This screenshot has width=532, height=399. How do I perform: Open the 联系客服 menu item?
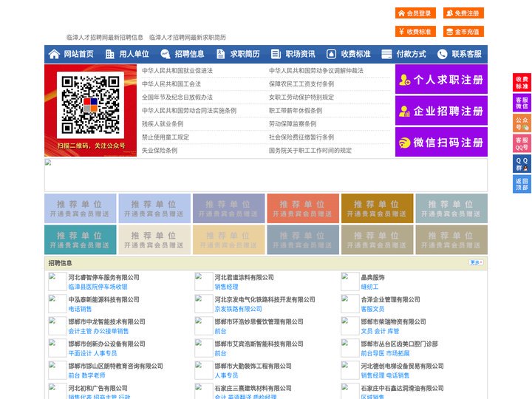click(x=466, y=54)
